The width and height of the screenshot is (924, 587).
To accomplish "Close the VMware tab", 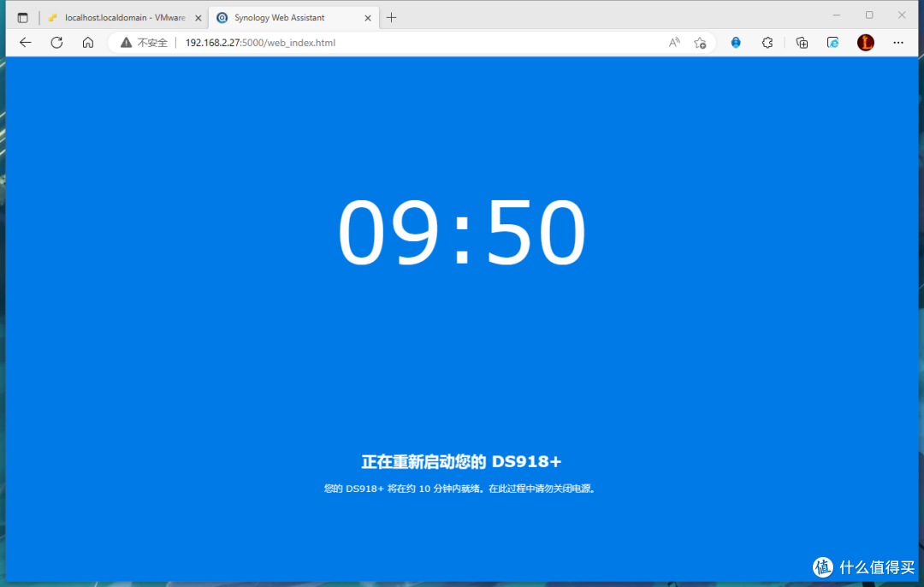I will 198,16.
